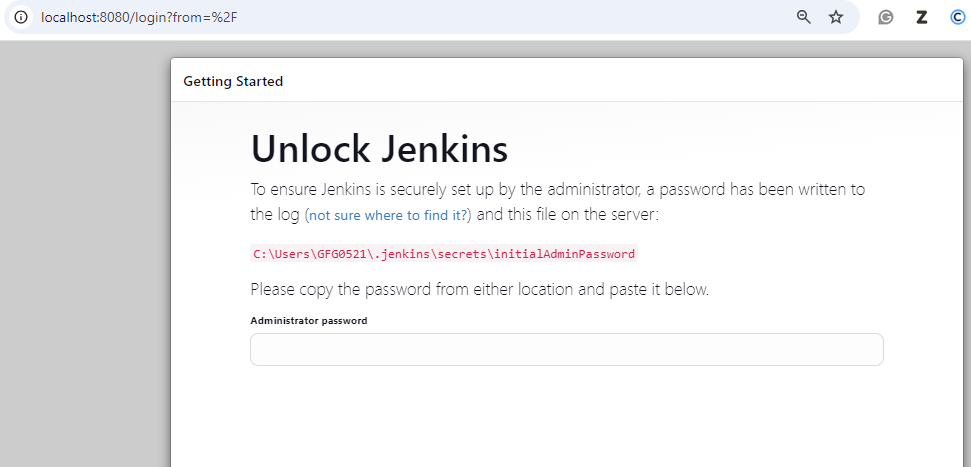This screenshot has height=467, width=971.
Task: Open the zoom magnifier icon in address bar
Action: point(803,17)
